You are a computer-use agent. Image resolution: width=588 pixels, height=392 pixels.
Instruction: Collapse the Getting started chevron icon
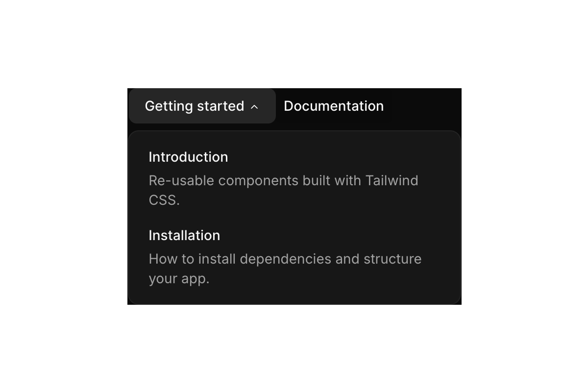(x=254, y=106)
